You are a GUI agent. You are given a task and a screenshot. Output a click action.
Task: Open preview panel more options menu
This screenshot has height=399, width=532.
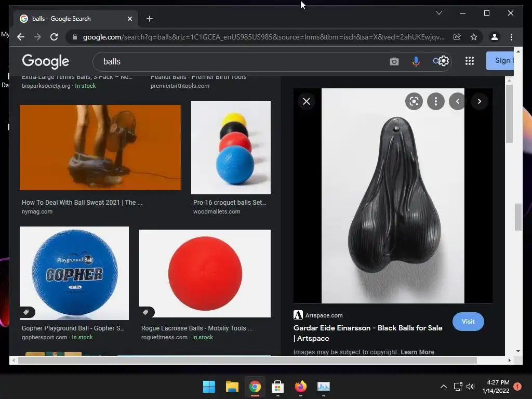[x=436, y=101]
